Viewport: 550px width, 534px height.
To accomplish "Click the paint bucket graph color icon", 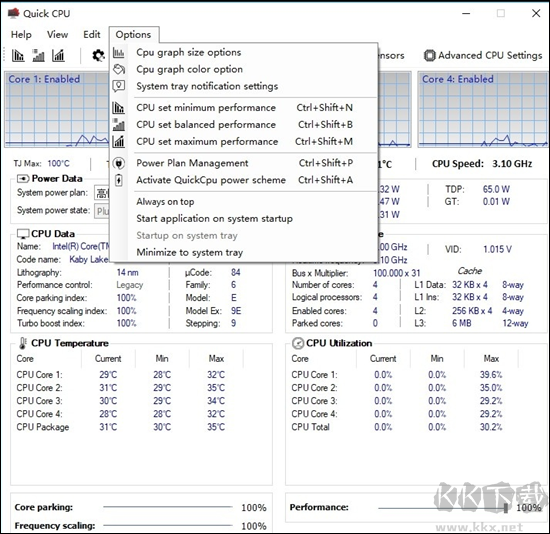I will pyautogui.click(x=119, y=69).
